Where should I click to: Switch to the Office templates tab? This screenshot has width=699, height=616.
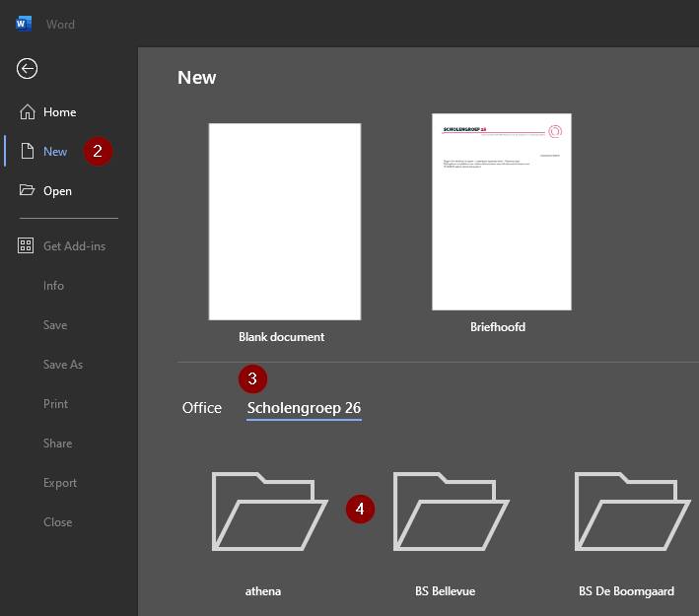[x=201, y=408]
